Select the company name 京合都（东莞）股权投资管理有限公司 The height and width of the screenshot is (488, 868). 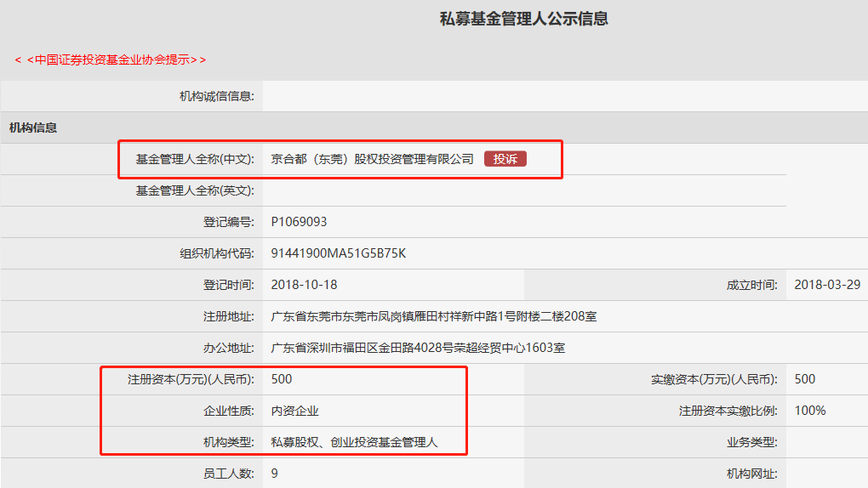[x=372, y=159]
